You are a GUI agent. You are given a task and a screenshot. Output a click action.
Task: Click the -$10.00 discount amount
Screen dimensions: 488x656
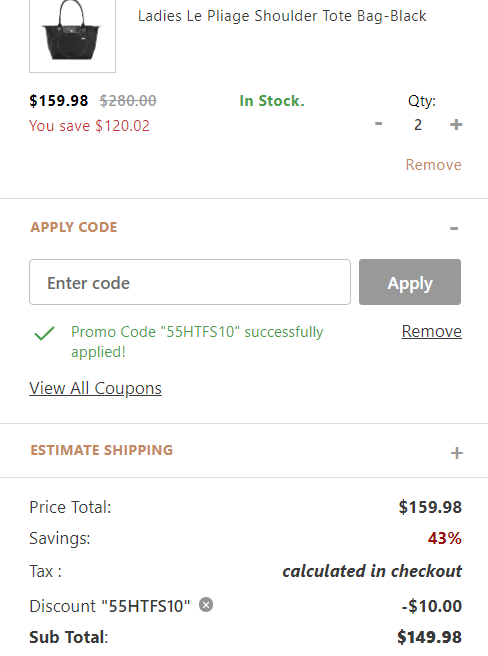click(x=431, y=606)
